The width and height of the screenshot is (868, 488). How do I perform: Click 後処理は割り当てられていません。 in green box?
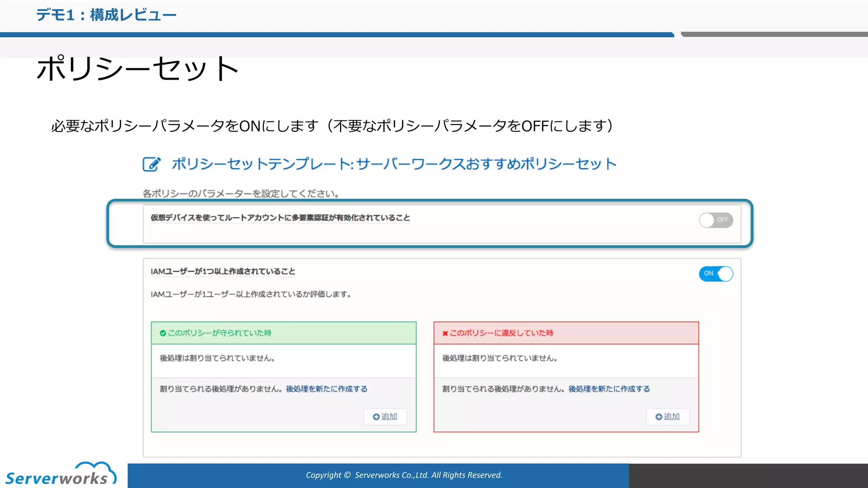point(217,358)
